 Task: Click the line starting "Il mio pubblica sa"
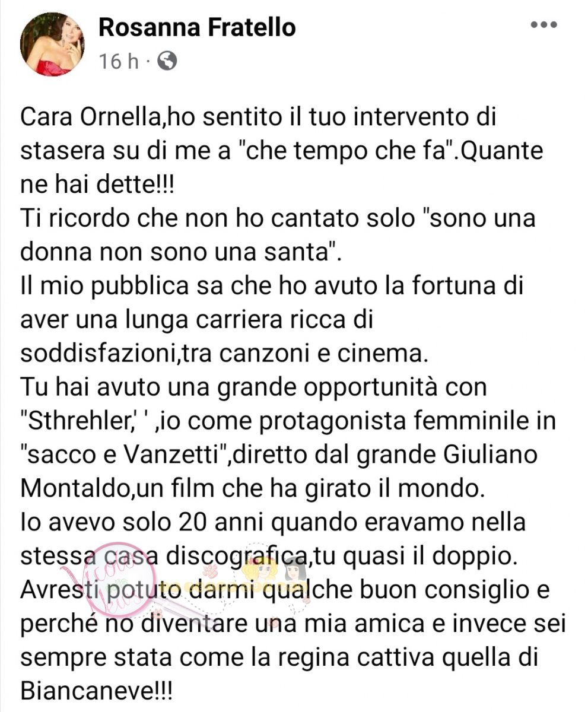pyautogui.click(x=272, y=287)
